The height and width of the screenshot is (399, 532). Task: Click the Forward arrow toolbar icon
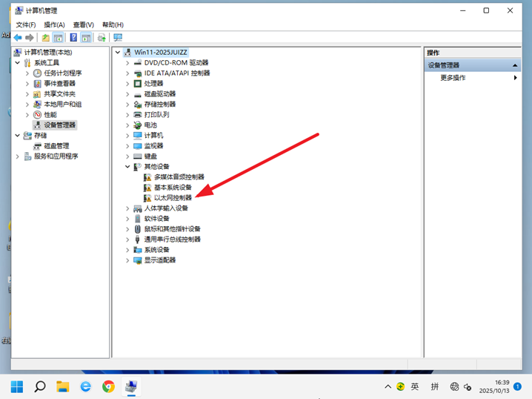tap(30, 38)
